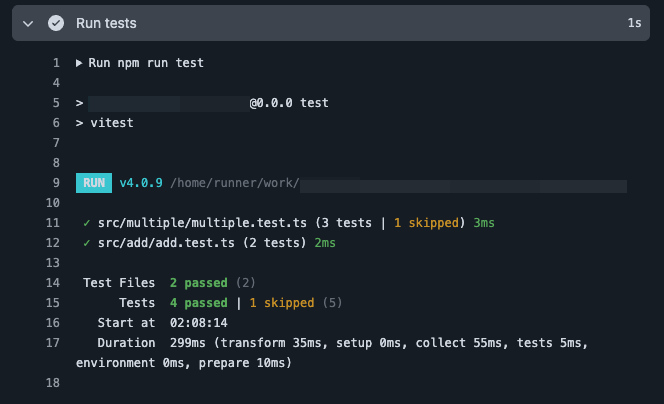Screen dimensions: 664x404
Task: Click 'Test Files' label
Action: (x=119, y=283)
